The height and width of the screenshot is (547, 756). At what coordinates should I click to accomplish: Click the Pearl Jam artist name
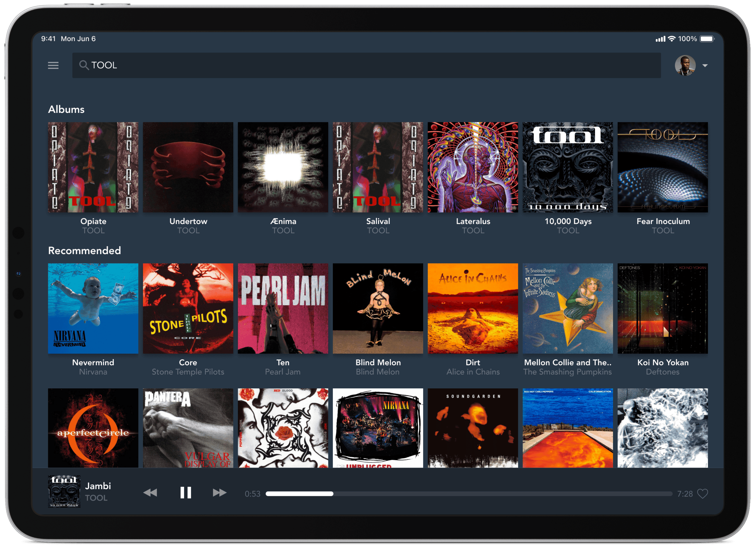(x=283, y=372)
